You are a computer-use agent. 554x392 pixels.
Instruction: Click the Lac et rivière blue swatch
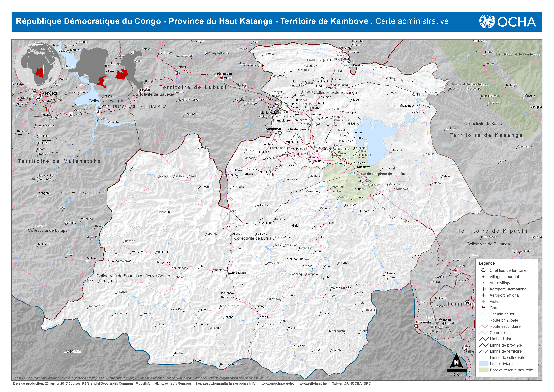point(484,364)
